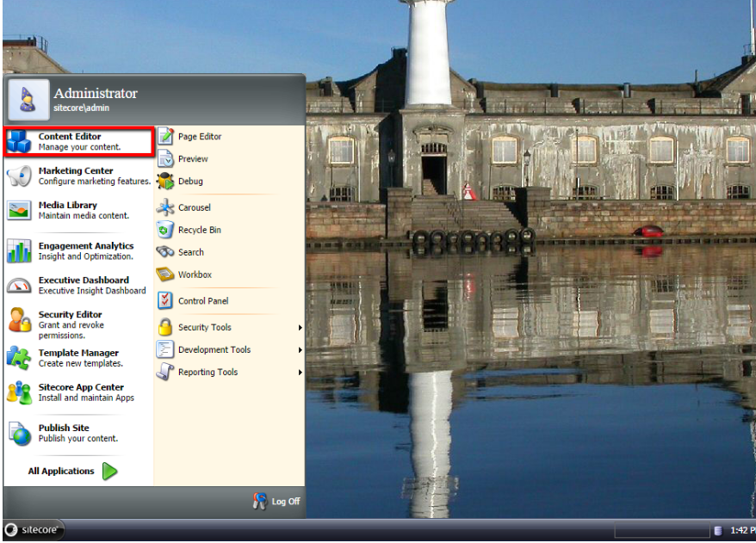Click the database icon in system tray

(x=718, y=530)
